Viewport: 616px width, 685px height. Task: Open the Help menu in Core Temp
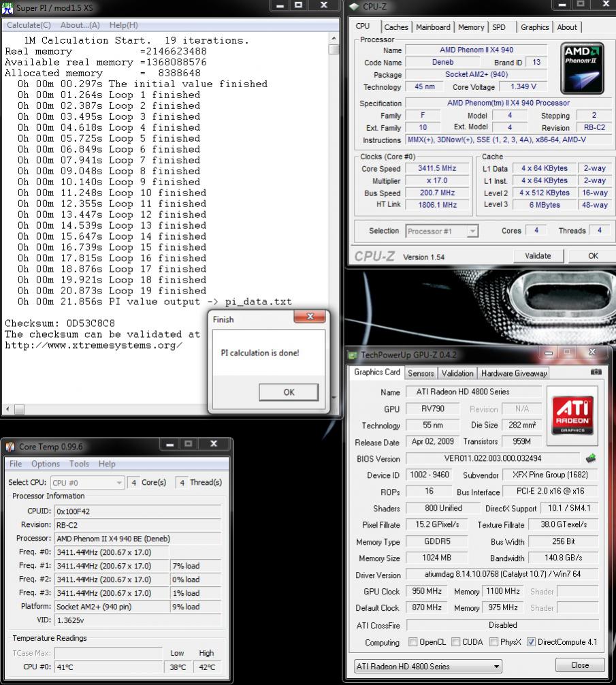tap(107, 464)
